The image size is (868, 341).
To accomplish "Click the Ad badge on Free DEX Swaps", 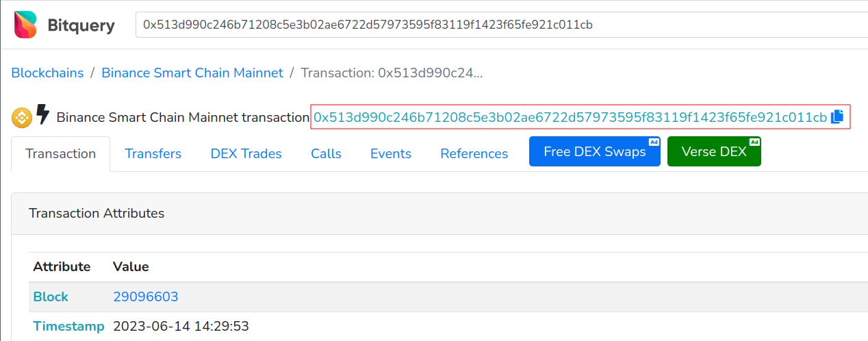I will point(654,142).
